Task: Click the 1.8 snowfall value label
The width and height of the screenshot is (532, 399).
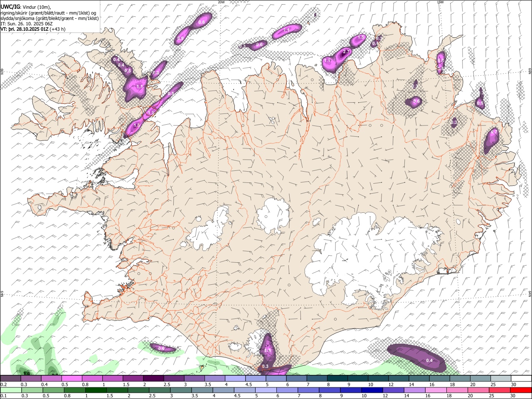Action: coord(137,125)
